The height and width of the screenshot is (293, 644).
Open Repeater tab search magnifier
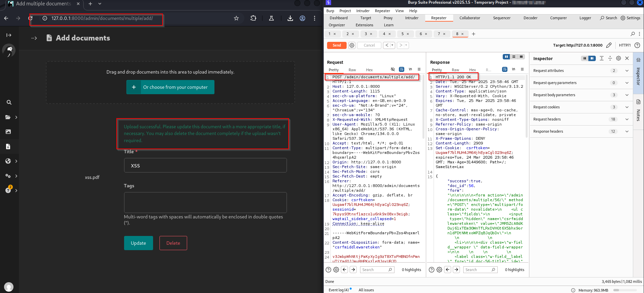[633, 34]
